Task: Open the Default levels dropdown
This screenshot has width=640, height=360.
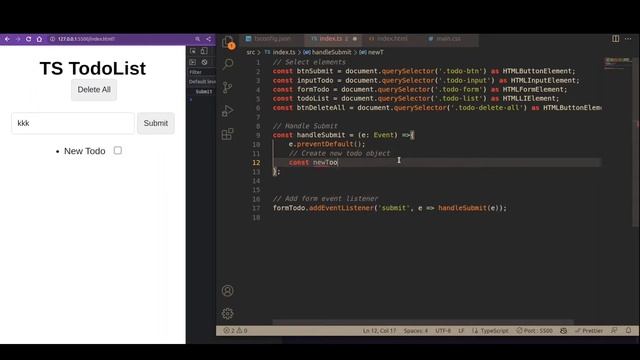Action: click(202, 82)
